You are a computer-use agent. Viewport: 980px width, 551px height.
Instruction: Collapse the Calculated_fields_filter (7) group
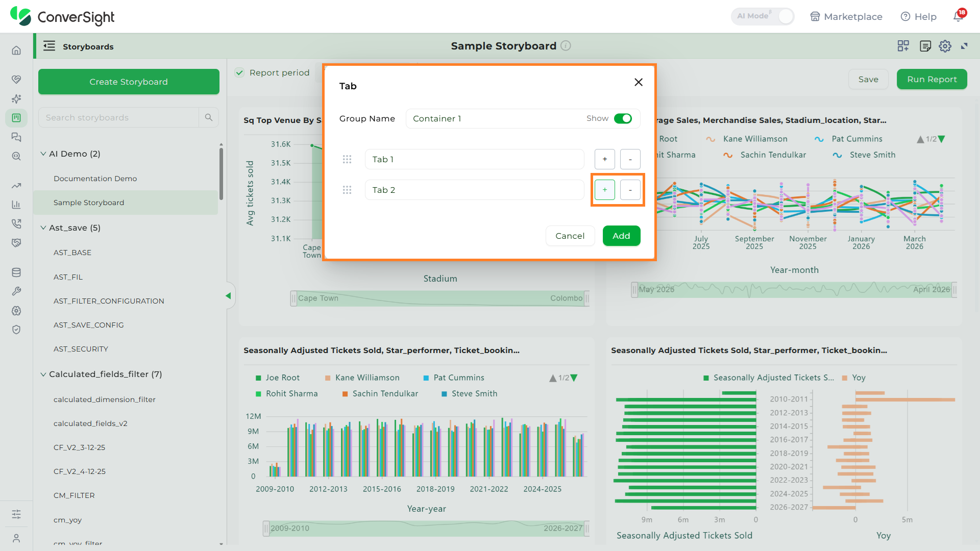pos(43,374)
